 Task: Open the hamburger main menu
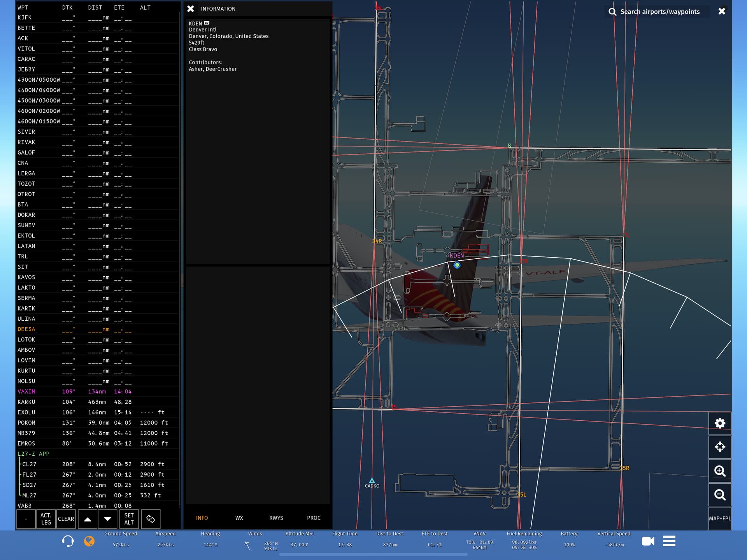click(x=669, y=541)
